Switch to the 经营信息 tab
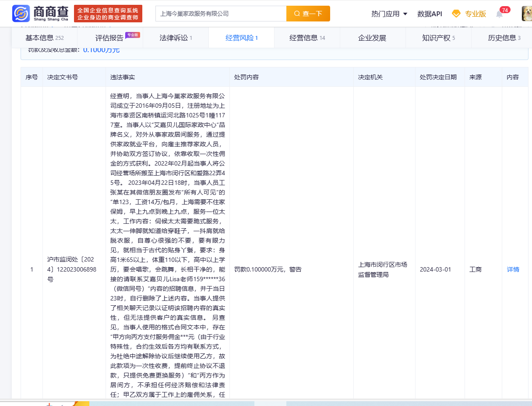 click(307, 38)
